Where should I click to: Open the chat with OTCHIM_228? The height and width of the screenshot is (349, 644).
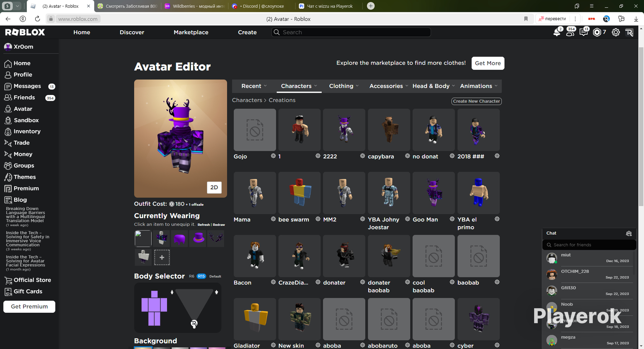pyautogui.click(x=589, y=275)
